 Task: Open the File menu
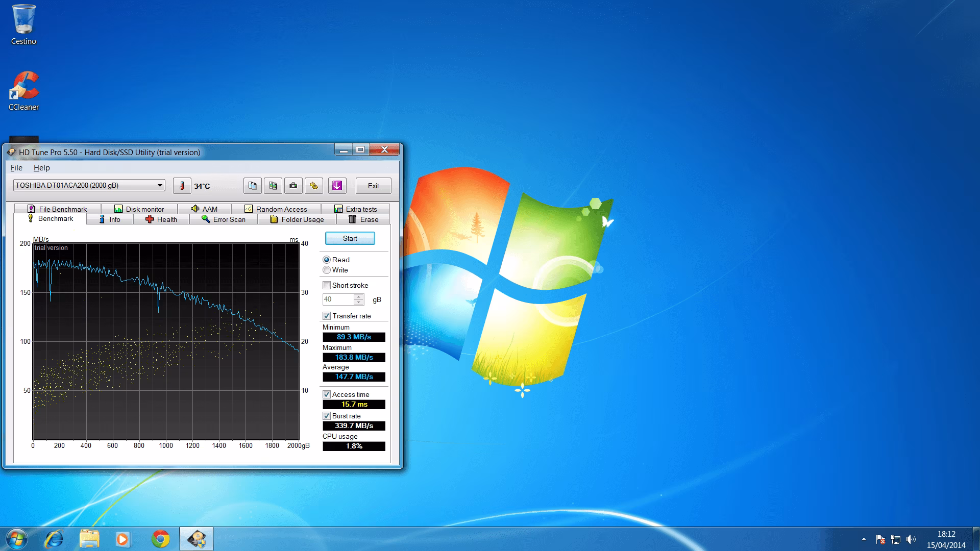point(16,168)
